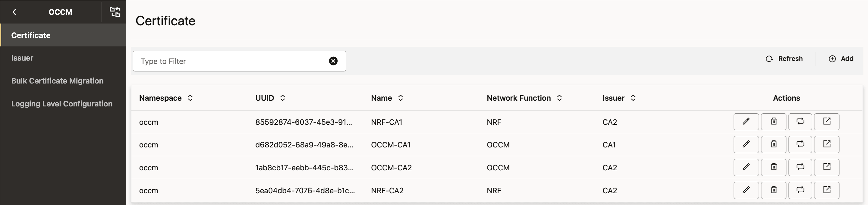Open Bulk Certificate Migration page
The image size is (868, 205).
(63, 81)
